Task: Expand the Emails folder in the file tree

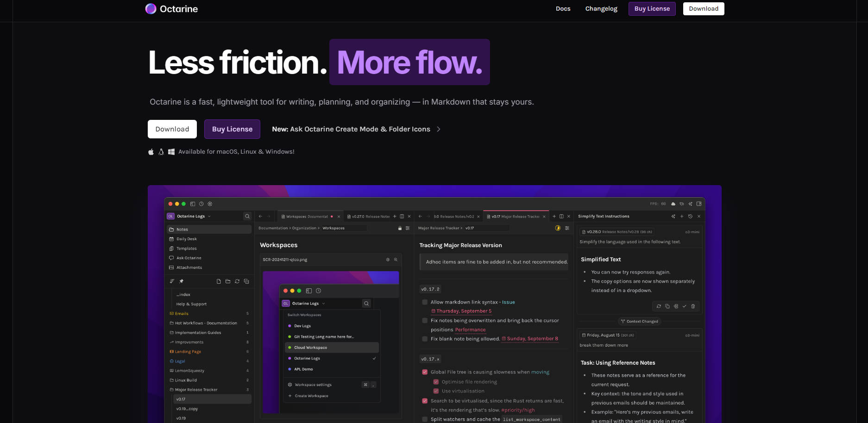Action: [182, 314]
